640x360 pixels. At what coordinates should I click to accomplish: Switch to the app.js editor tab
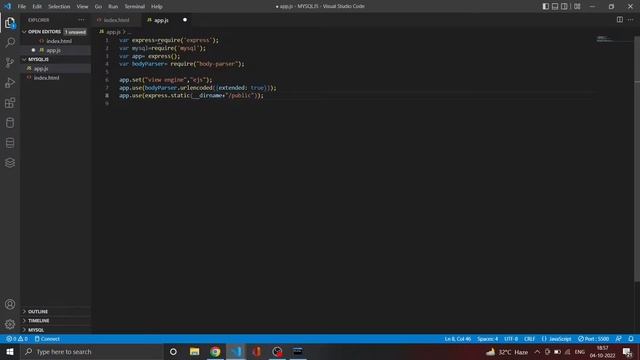coord(161,20)
